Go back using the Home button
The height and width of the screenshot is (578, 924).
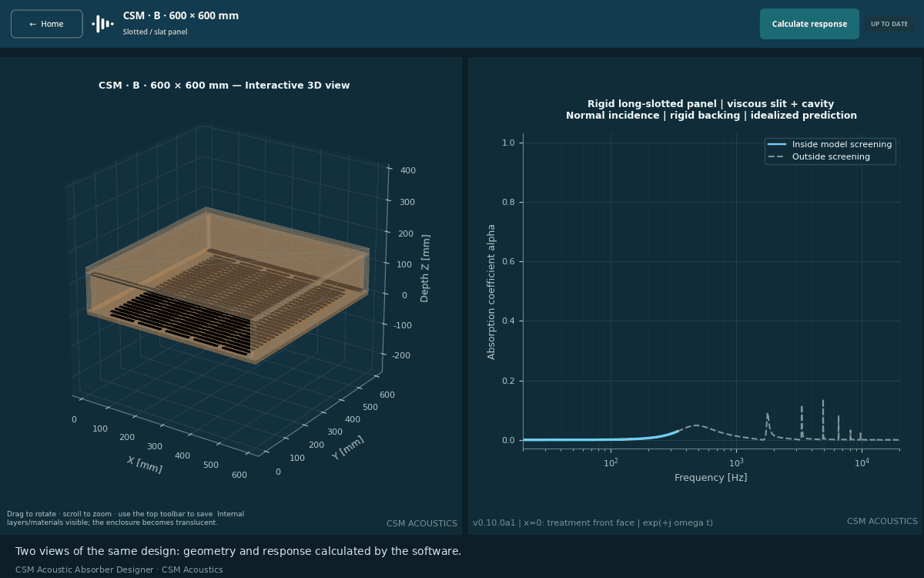point(46,24)
